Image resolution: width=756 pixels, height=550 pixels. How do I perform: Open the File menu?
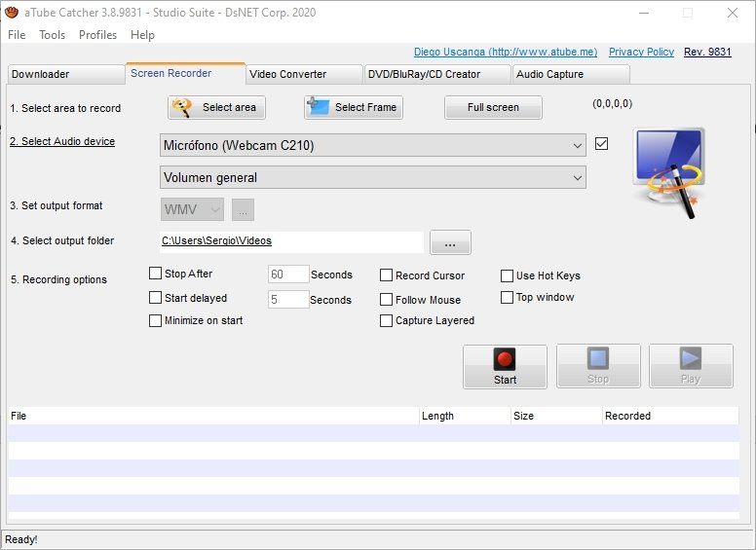[17, 35]
